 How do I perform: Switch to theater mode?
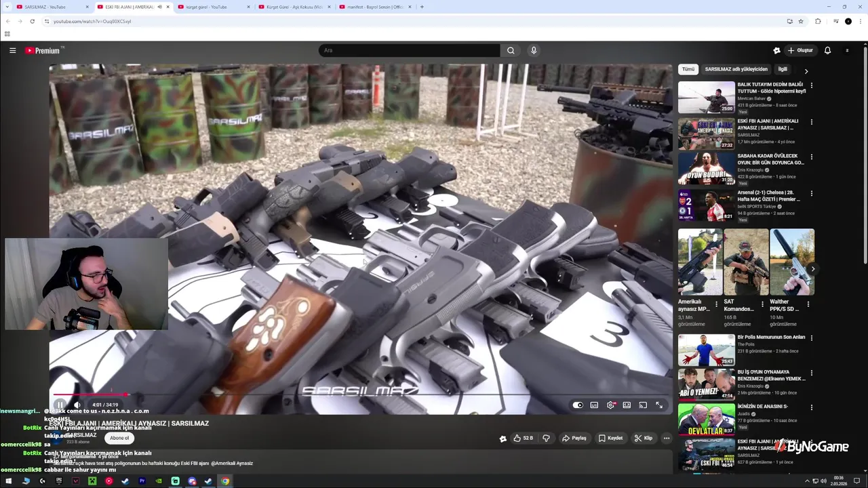[627, 405]
